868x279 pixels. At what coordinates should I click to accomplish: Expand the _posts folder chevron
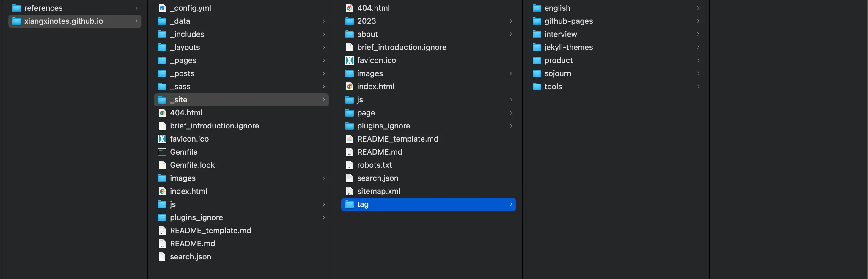point(323,73)
